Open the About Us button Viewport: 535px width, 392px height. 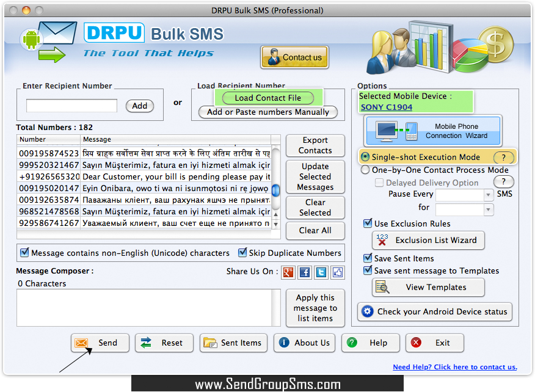[x=304, y=343]
